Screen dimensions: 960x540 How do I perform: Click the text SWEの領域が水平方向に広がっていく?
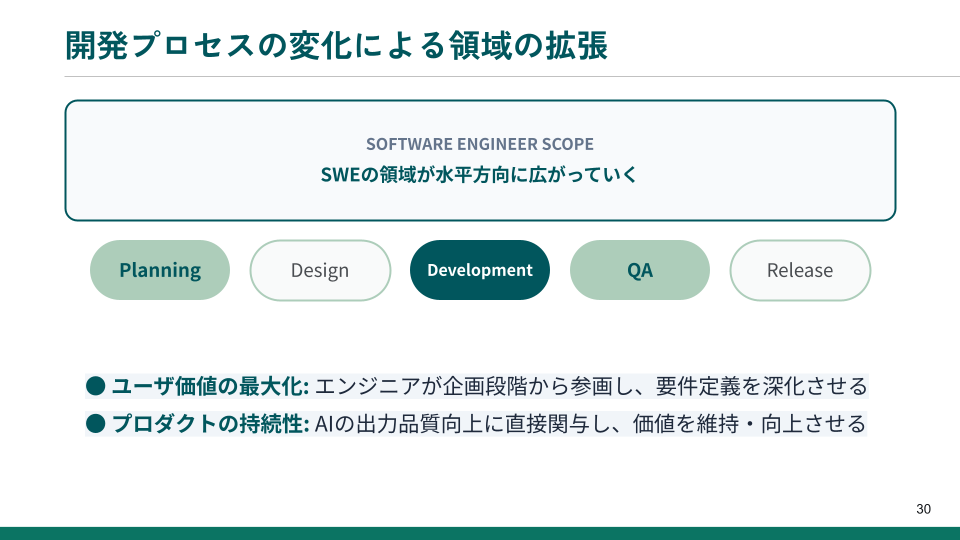[x=479, y=174]
